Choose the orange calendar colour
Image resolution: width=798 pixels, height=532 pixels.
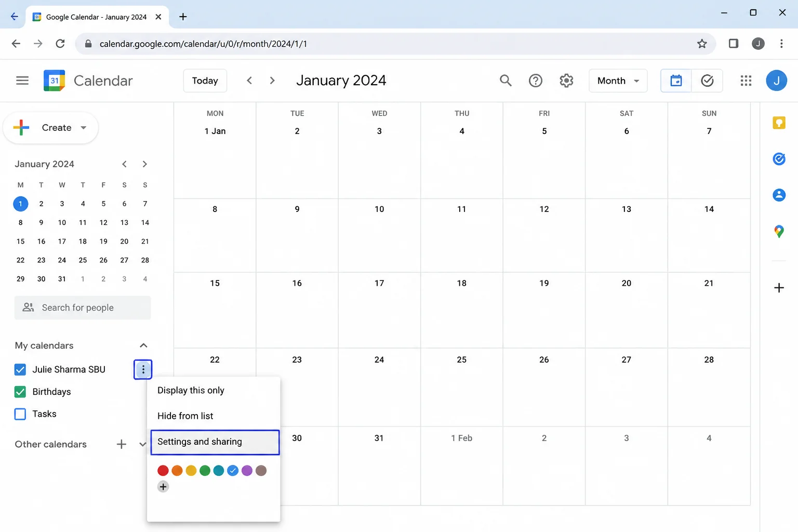click(177, 471)
